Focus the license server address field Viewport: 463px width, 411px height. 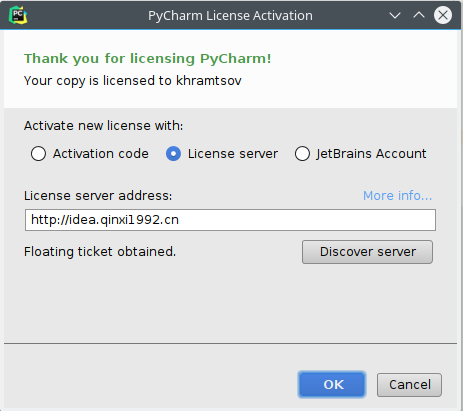tap(230, 220)
